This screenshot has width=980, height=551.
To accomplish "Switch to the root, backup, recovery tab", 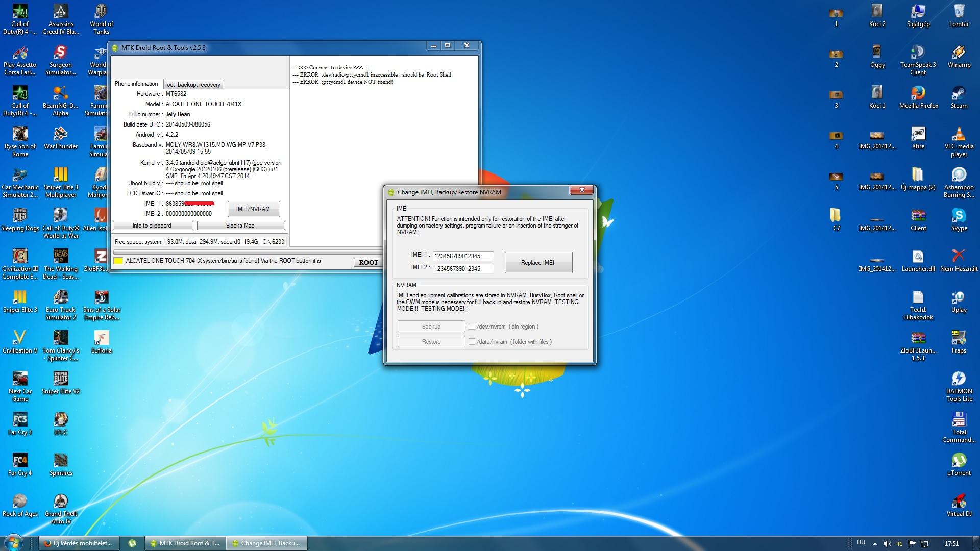I will pos(193,85).
